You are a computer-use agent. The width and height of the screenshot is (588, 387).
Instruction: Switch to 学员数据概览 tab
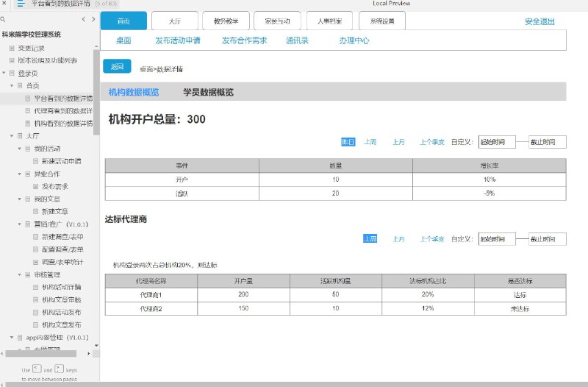click(x=208, y=93)
